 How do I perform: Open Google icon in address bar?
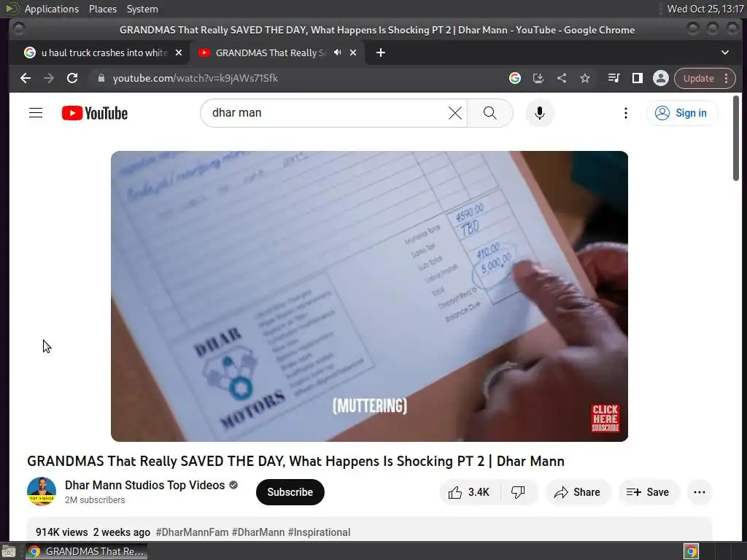coord(514,78)
